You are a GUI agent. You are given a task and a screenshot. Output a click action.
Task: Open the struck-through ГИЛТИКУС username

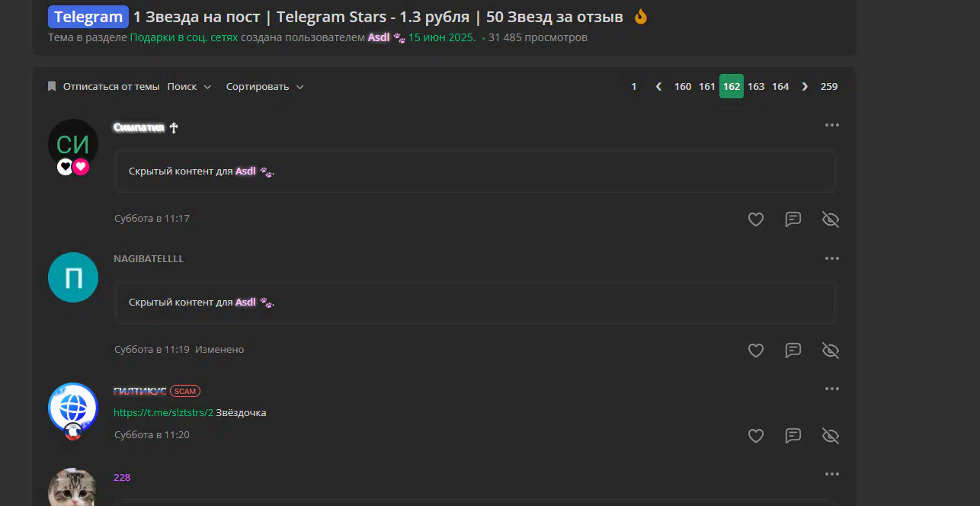coord(140,391)
